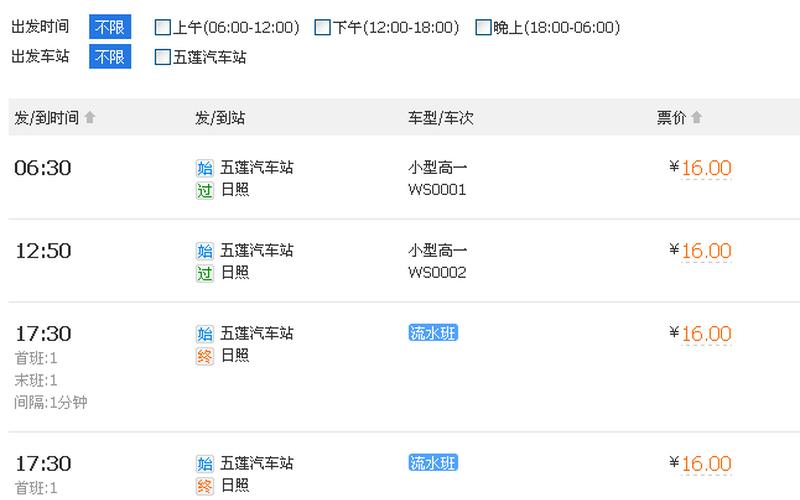Click the 发/到站 column header
The height and width of the screenshot is (500, 800).
(x=220, y=118)
